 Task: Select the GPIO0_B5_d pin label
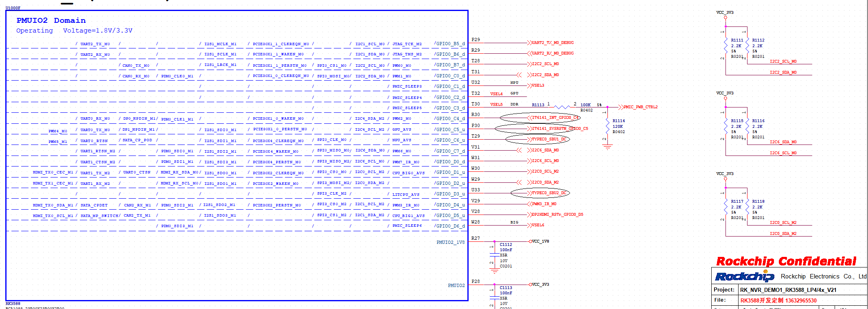click(x=449, y=44)
